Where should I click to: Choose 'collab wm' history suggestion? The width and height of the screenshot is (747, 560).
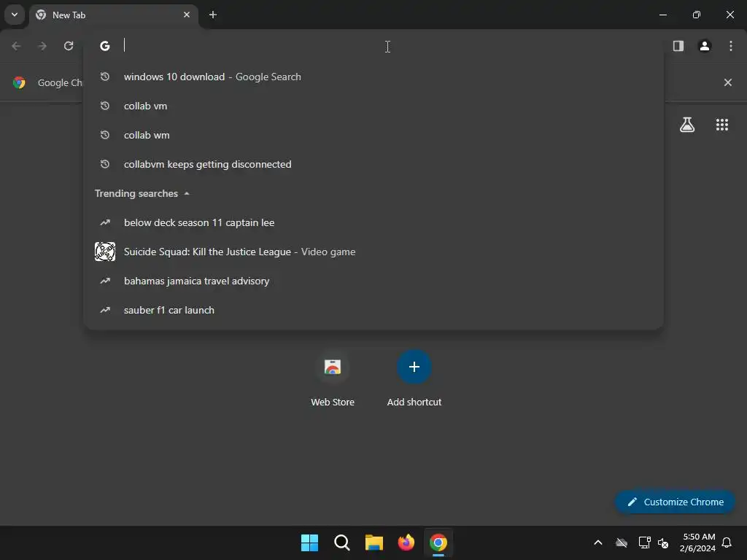point(373,135)
